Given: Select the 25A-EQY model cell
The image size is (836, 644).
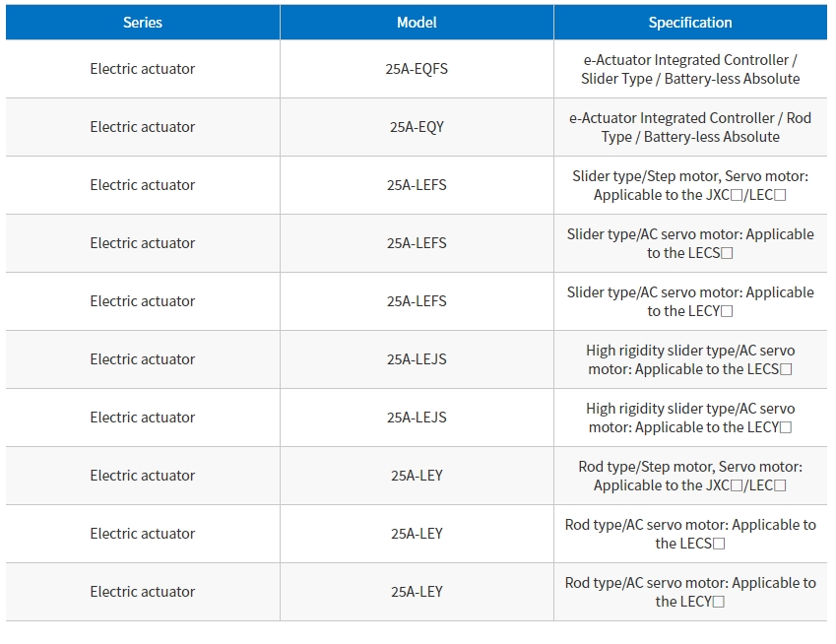Looking at the screenshot, I should click(x=417, y=127).
